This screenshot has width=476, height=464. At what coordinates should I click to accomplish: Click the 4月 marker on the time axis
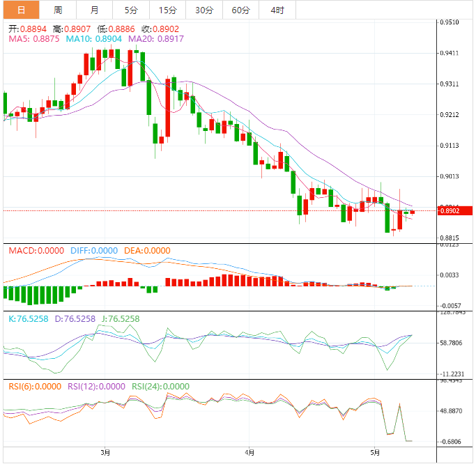click(x=250, y=453)
